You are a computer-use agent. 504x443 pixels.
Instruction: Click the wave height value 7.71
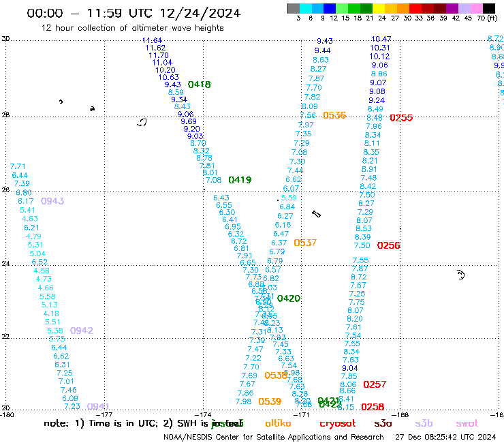pos(18,166)
